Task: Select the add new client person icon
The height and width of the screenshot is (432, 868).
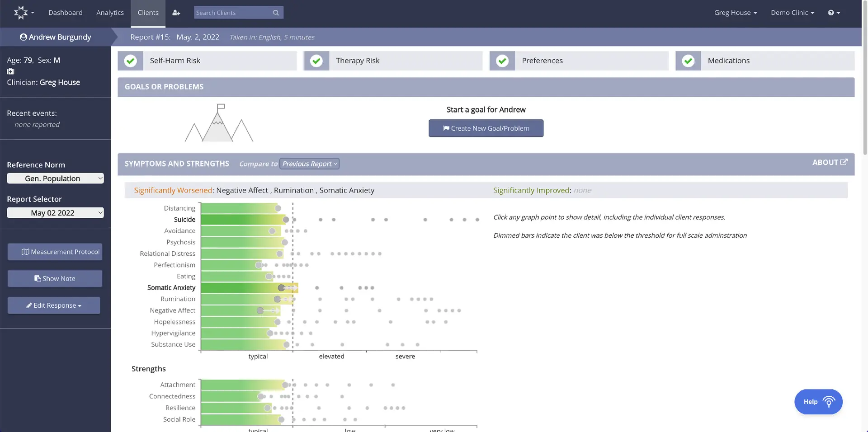Action: [x=176, y=13]
